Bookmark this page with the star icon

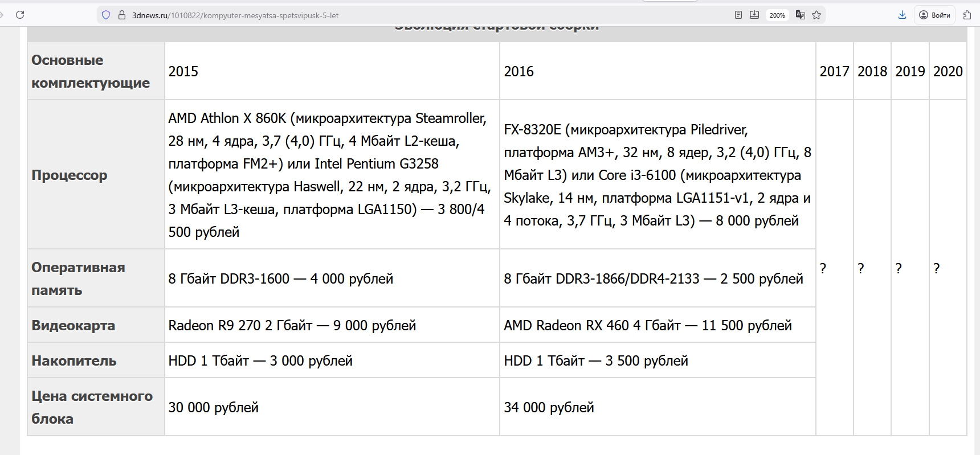tap(816, 15)
